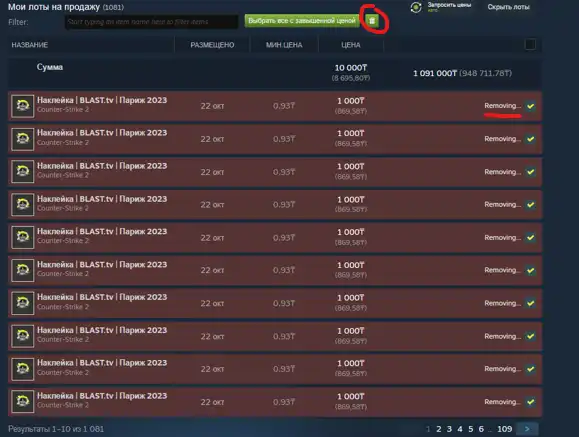Screen dimensions: 579x437
Task: Click Выбрать все с завышенной ценой button
Action: click(x=302, y=21)
